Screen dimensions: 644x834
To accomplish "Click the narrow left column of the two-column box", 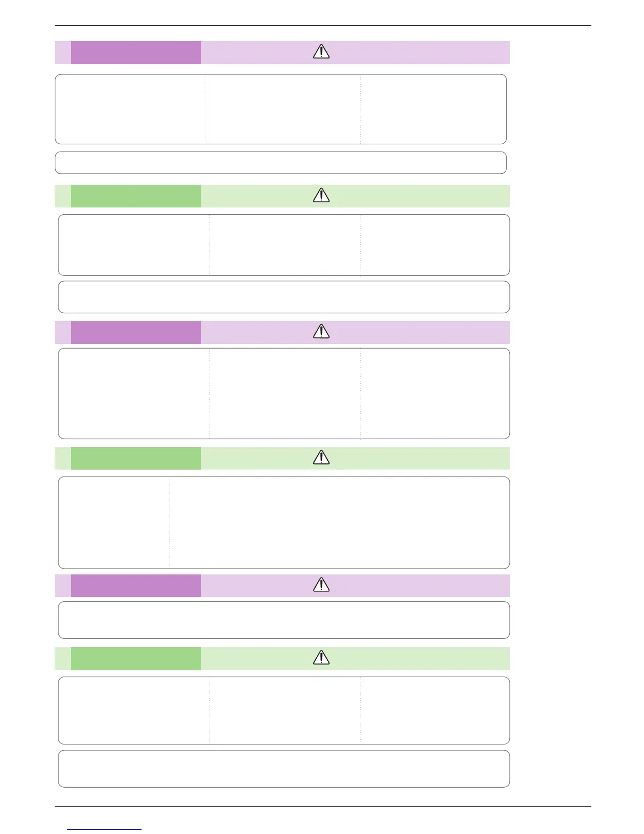I will pyautogui.click(x=114, y=522).
